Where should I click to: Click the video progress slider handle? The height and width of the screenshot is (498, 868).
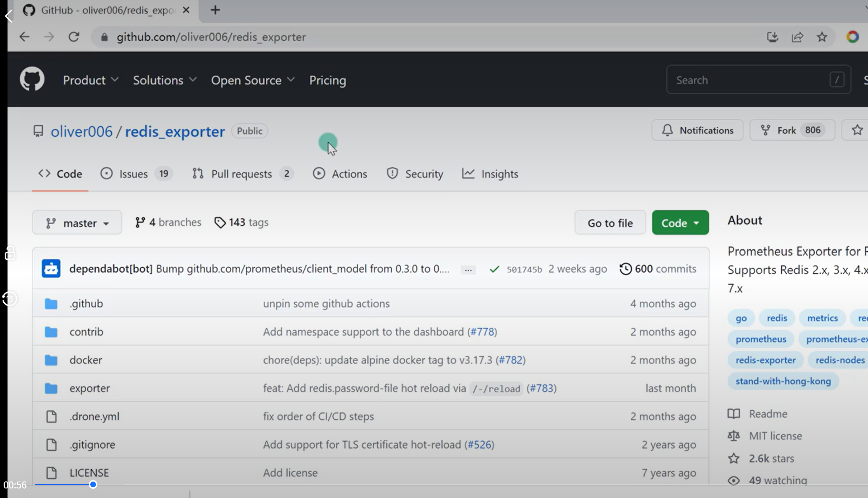[x=93, y=484]
